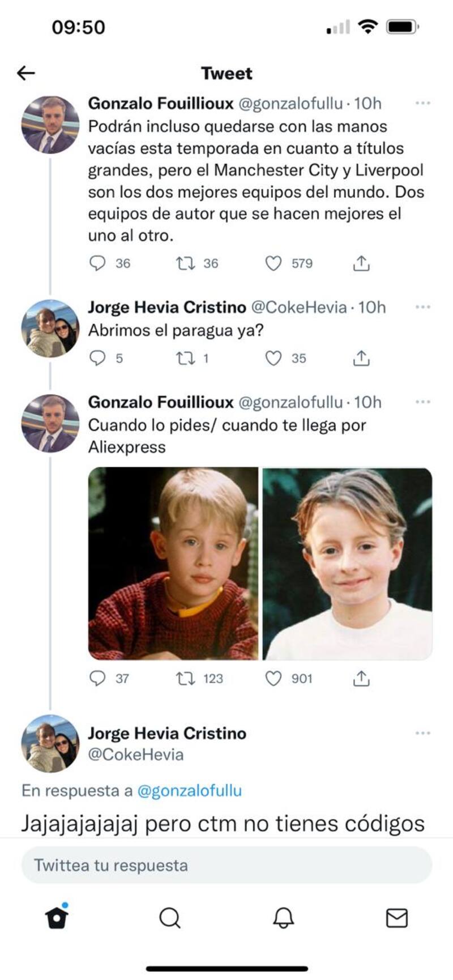Reply to the Manchester City and Liverpool tweet

97,263
